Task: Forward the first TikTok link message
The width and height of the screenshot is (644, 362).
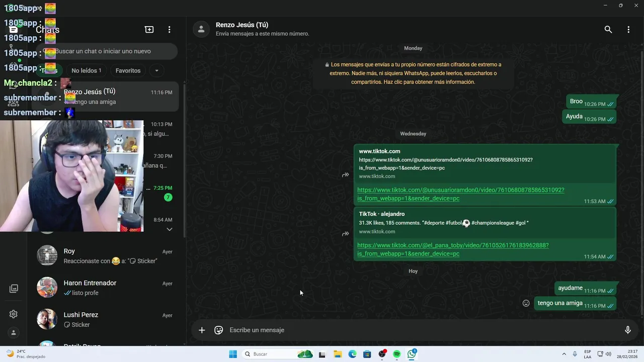Action: point(346,175)
